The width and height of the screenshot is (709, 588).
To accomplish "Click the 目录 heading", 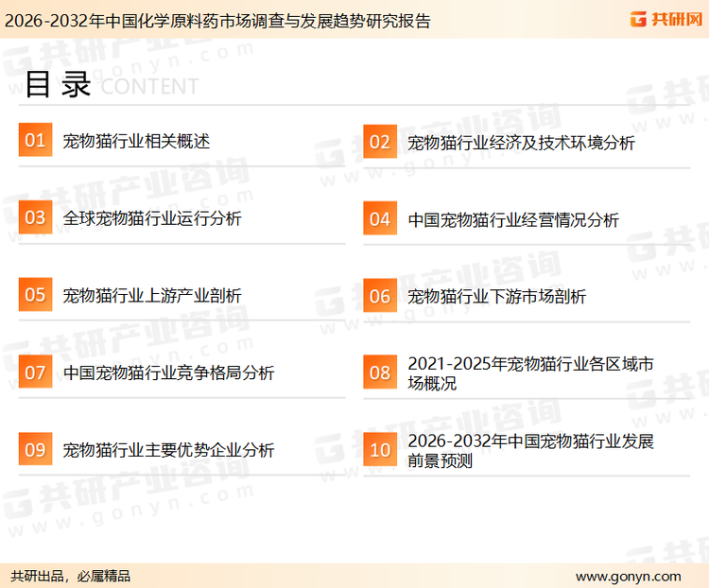I will [x=58, y=84].
